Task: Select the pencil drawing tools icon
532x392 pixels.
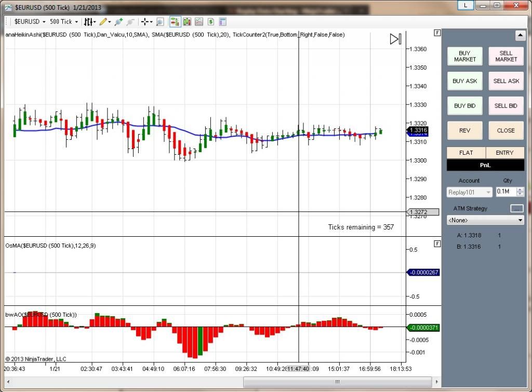Action: tap(103, 22)
